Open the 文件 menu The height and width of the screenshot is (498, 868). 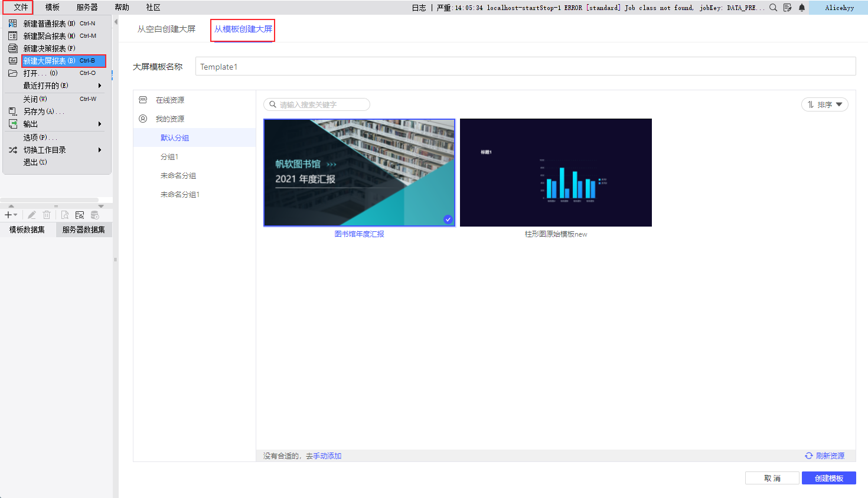click(x=21, y=7)
